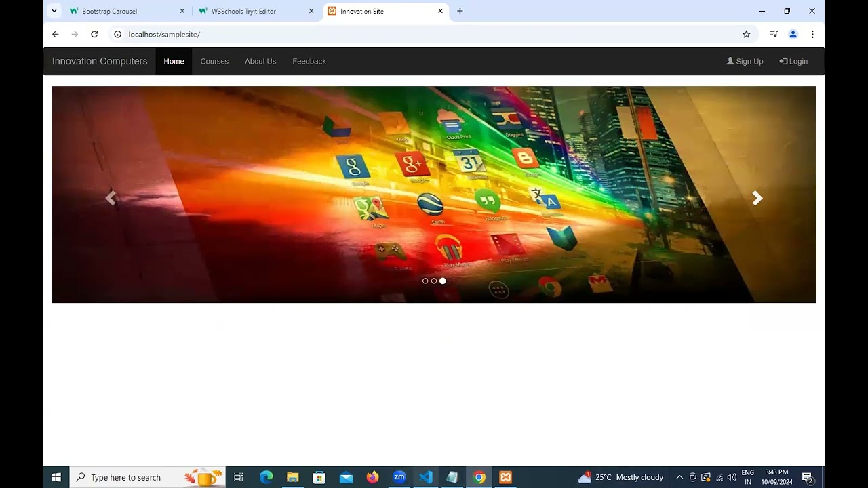Click the Sign Up link
The image size is (868, 488).
745,61
